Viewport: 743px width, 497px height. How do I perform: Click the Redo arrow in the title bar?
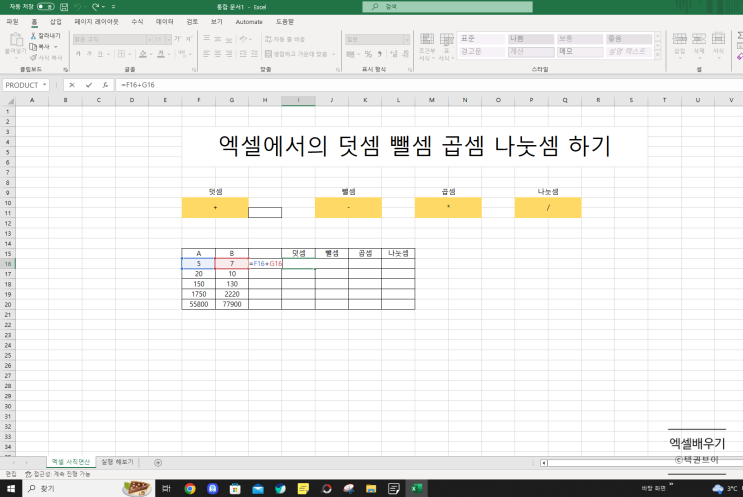(x=95, y=7)
